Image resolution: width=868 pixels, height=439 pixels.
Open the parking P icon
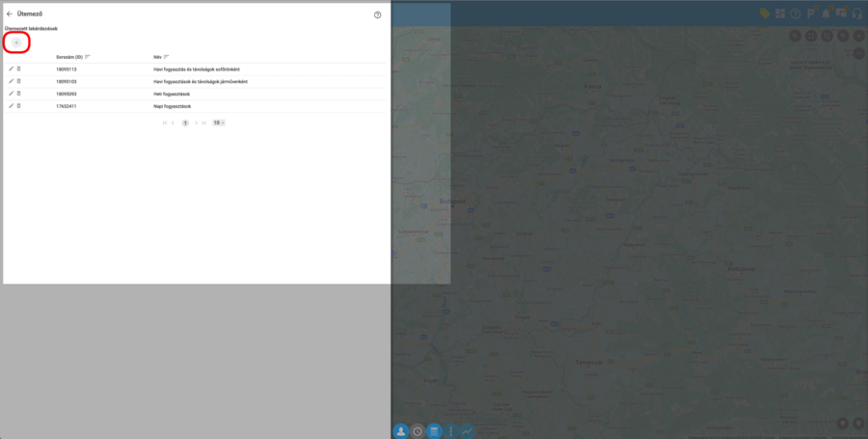coord(811,14)
